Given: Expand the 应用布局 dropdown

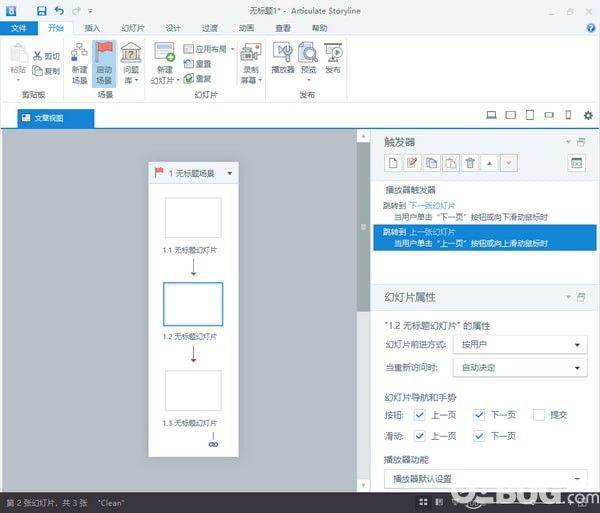Looking at the screenshot, I should click(x=232, y=49).
